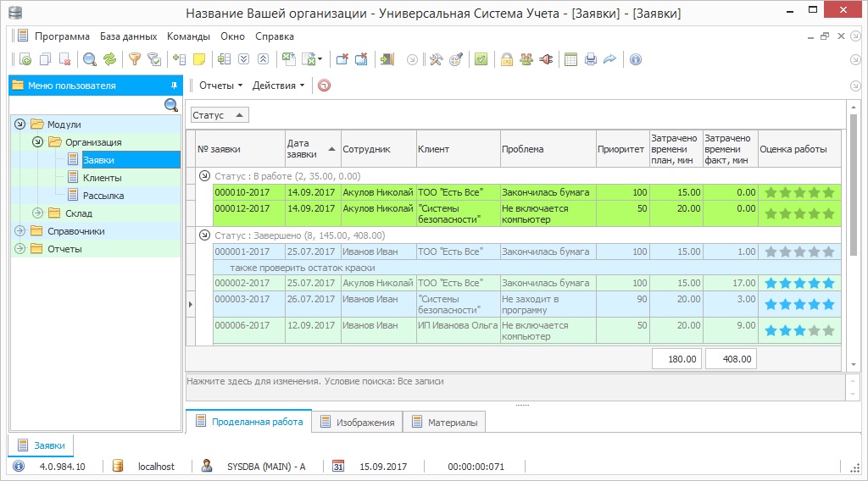Sort by the Сотрудник column header
The width and height of the screenshot is (868, 481).
pos(379,149)
